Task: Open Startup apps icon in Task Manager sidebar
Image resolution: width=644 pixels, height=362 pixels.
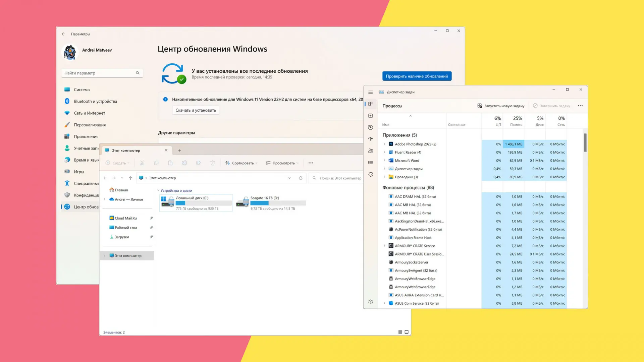Action: click(x=371, y=139)
